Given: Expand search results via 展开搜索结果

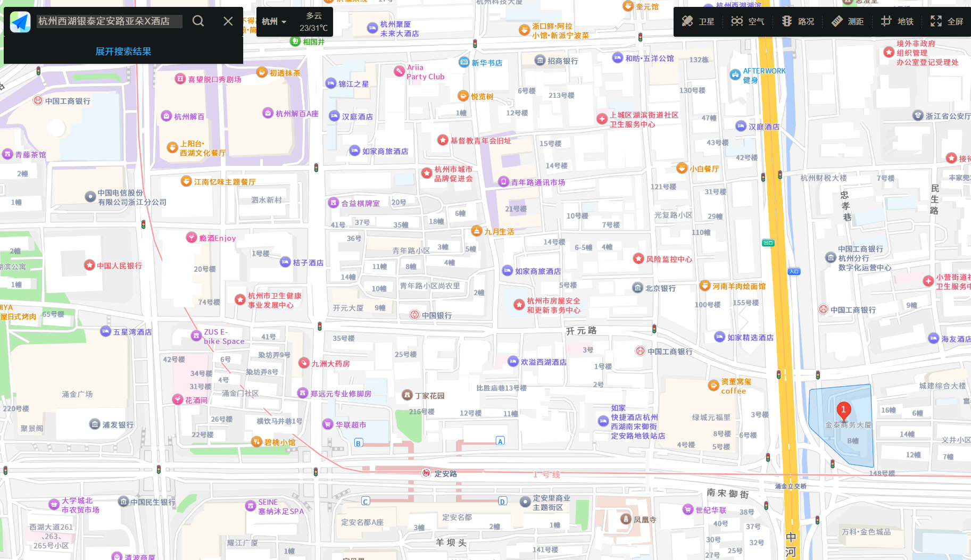Looking at the screenshot, I should 123,51.
